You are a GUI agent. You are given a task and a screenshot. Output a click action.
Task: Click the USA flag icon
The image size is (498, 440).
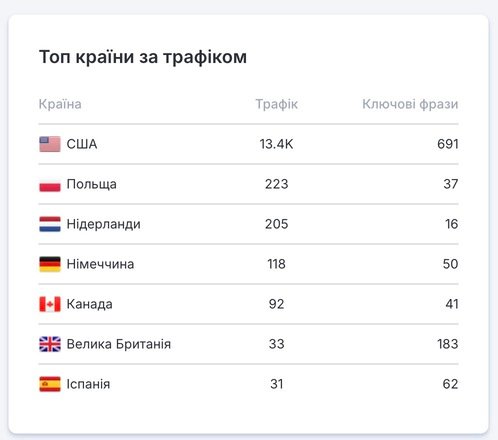pyautogui.click(x=50, y=144)
